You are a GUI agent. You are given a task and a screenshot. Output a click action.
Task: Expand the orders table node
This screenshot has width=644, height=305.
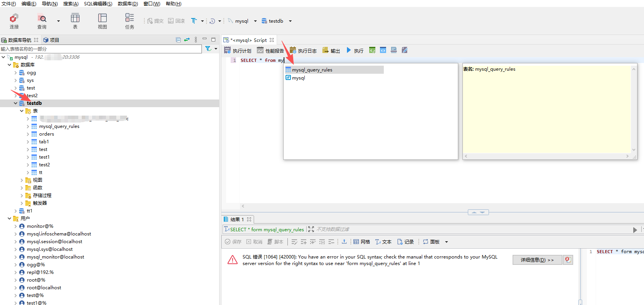point(28,134)
